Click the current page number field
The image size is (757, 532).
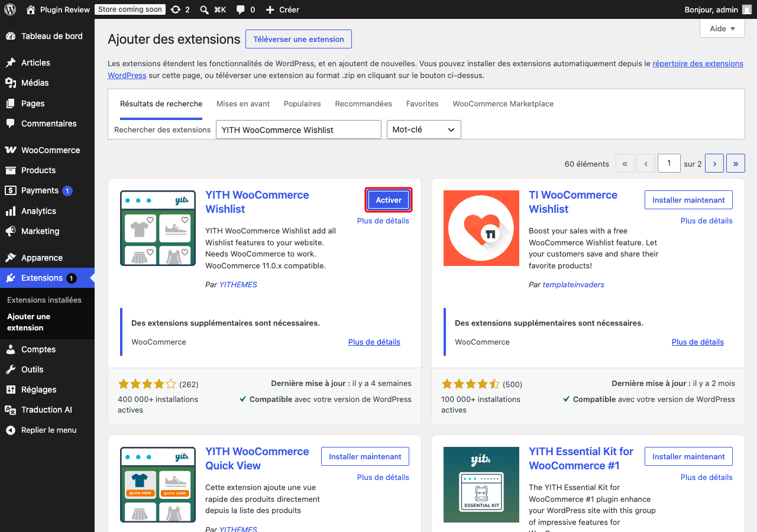pyautogui.click(x=669, y=164)
